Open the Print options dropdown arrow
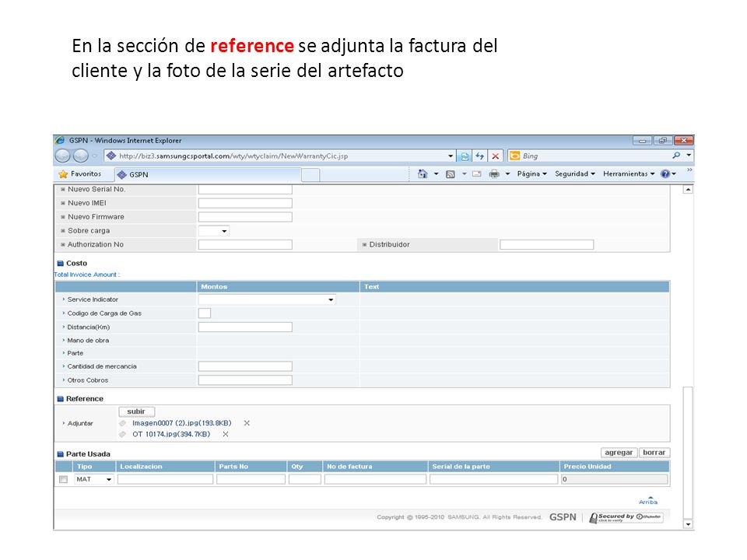Viewport: 747px width, 560px height. (x=507, y=173)
